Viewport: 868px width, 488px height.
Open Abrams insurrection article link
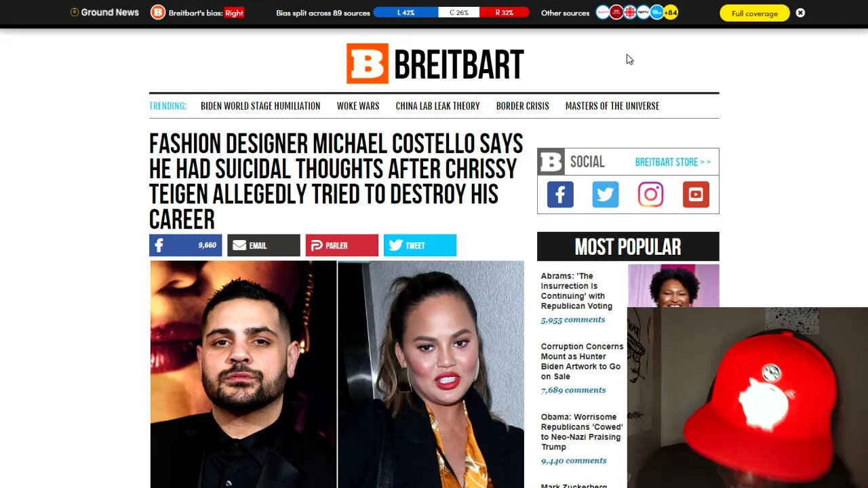tap(576, 291)
